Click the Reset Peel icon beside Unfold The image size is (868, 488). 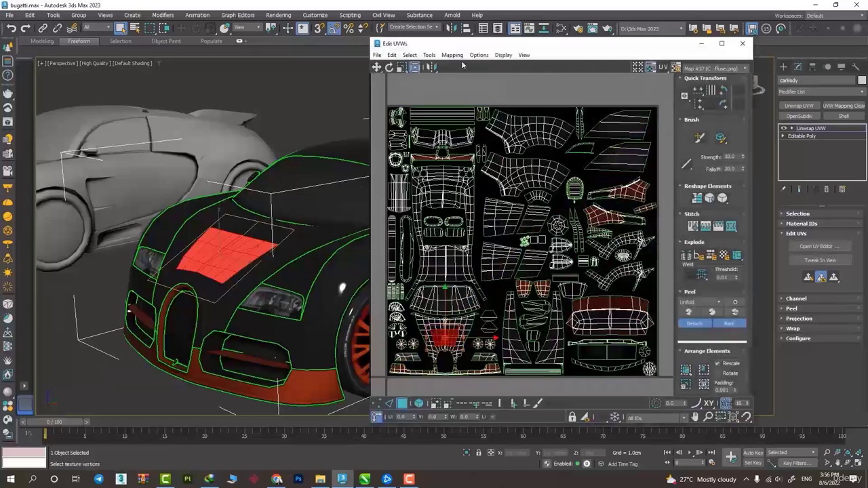point(734,302)
